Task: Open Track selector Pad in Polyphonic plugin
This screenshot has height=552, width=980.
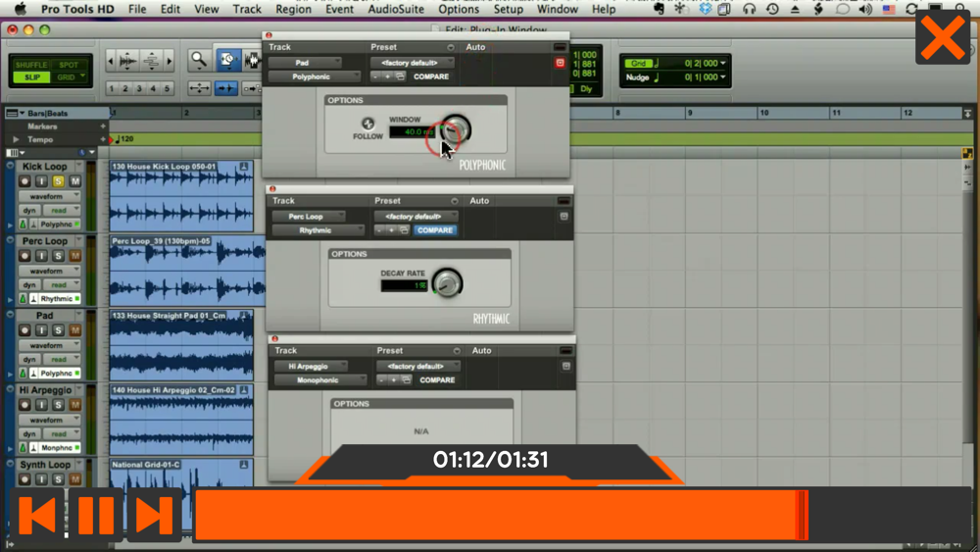Action: coord(305,63)
